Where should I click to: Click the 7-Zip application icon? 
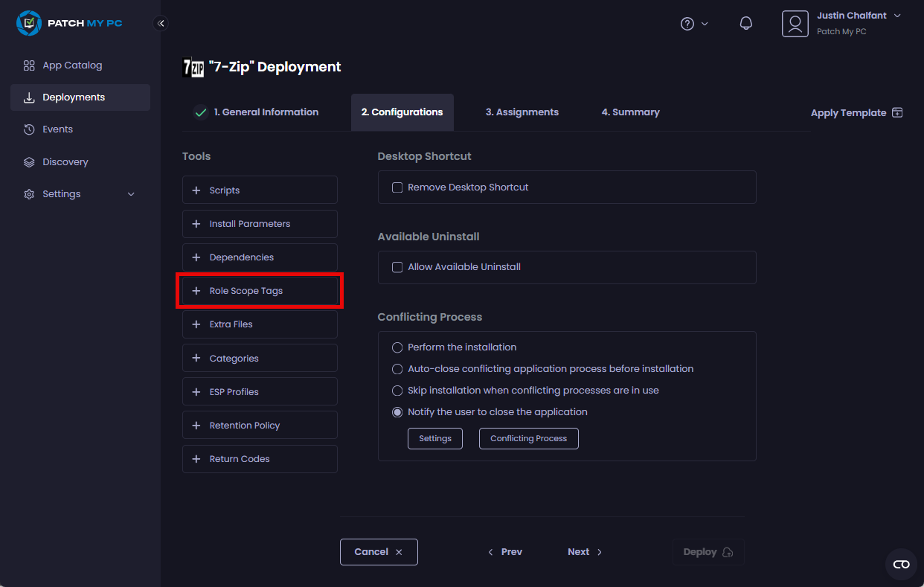[193, 67]
